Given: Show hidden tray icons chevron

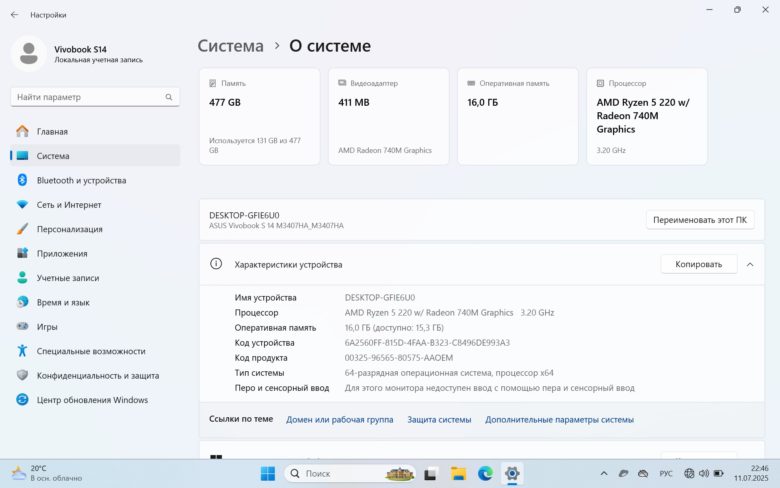Looking at the screenshot, I should pos(604,474).
